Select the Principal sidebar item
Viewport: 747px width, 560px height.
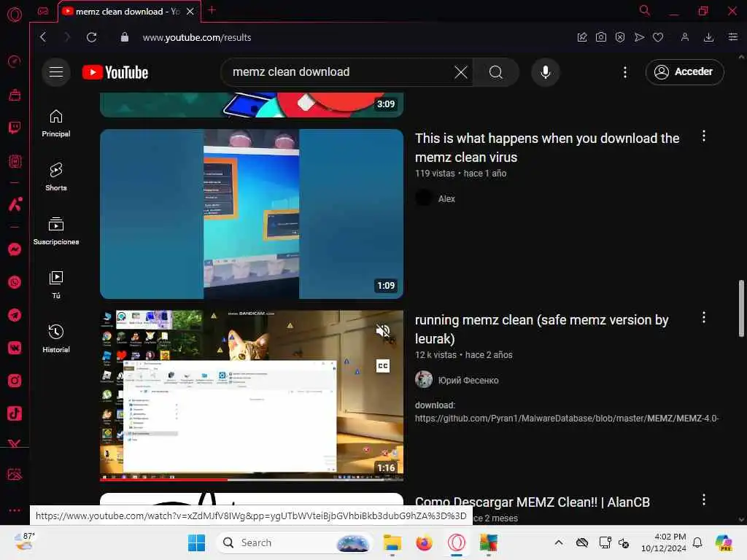click(56, 122)
